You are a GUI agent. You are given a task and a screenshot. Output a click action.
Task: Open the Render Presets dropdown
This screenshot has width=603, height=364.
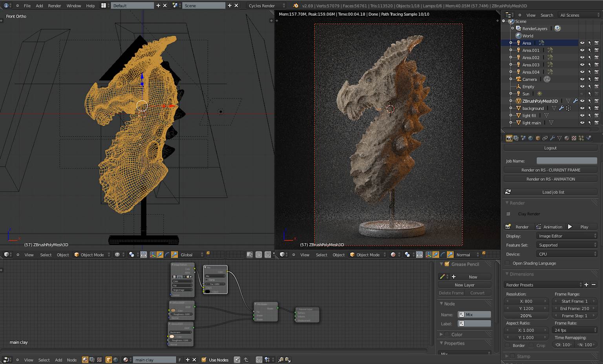click(x=543, y=285)
